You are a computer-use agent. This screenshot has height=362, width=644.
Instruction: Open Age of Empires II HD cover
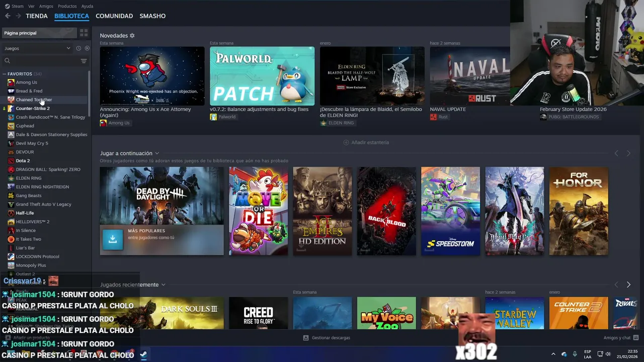[323, 211]
